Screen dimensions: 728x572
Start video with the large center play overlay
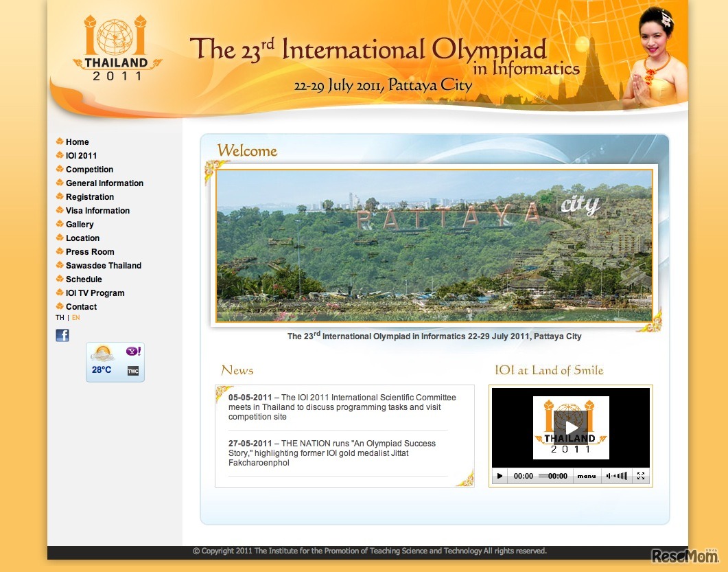571,428
